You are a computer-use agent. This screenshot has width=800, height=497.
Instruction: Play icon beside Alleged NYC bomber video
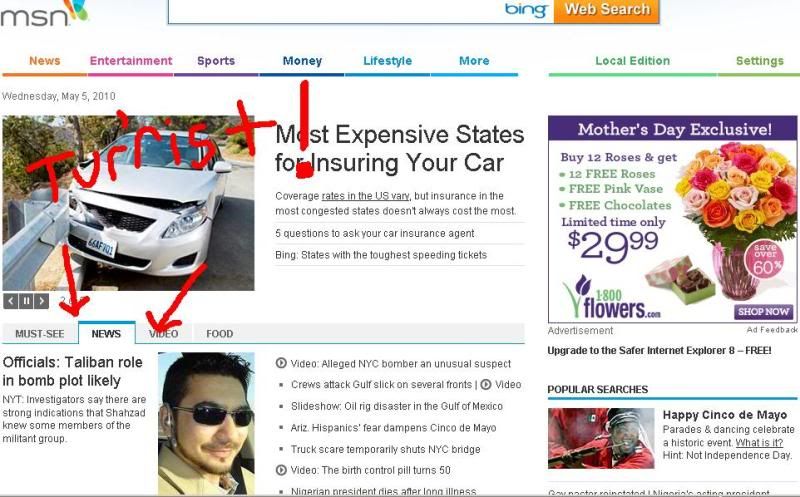pyautogui.click(x=281, y=363)
